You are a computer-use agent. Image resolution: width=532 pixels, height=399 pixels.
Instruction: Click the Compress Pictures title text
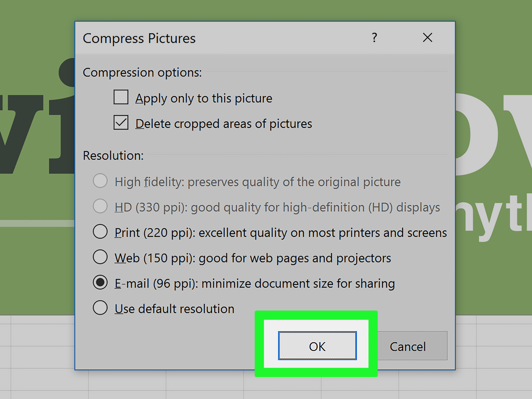(139, 38)
